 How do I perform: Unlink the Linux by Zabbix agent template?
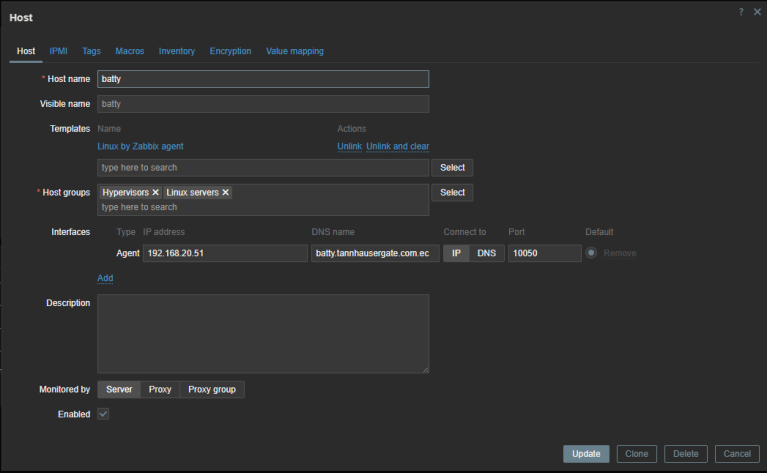pyautogui.click(x=348, y=146)
